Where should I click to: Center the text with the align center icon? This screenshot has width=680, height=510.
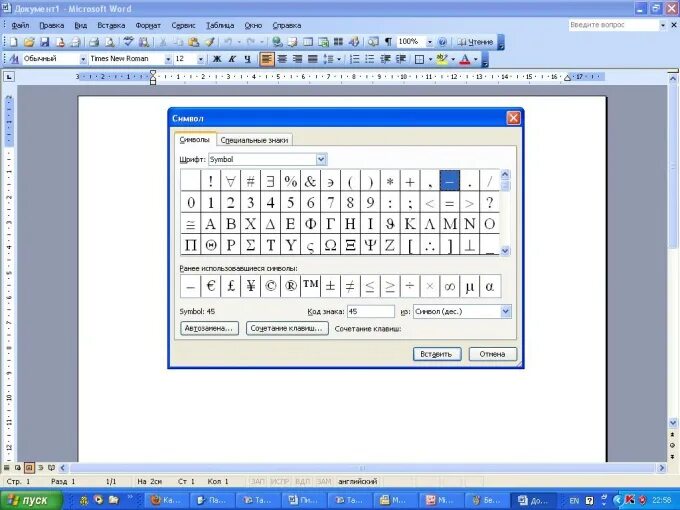click(x=282, y=59)
